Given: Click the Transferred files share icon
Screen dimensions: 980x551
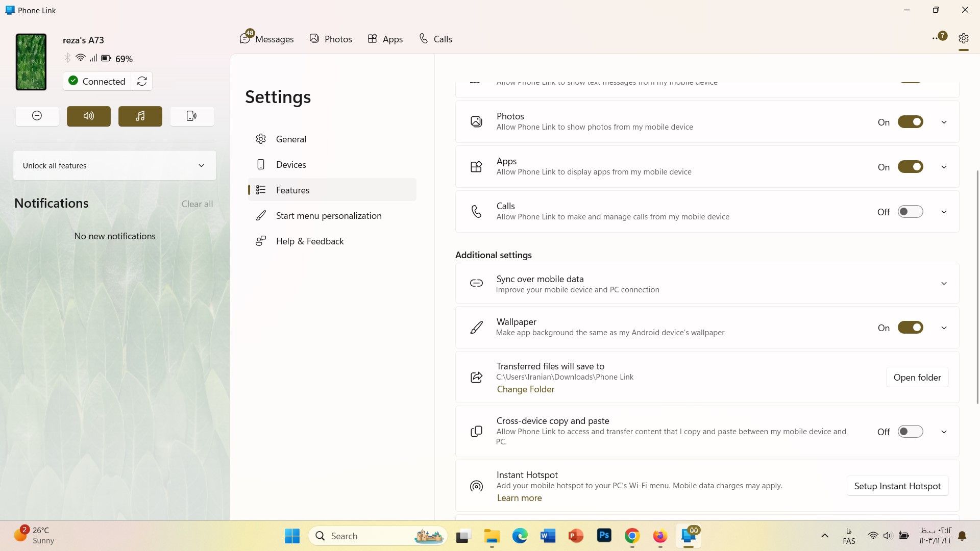Looking at the screenshot, I should coord(476,377).
